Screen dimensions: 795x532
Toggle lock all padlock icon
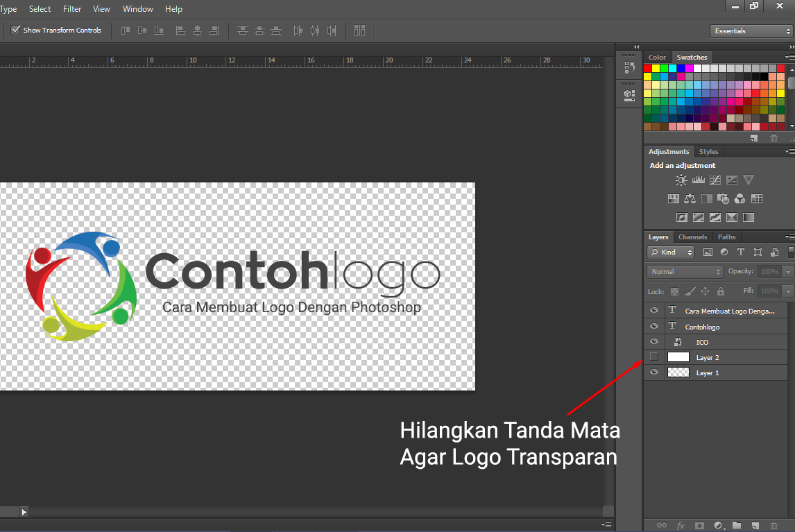721,291
